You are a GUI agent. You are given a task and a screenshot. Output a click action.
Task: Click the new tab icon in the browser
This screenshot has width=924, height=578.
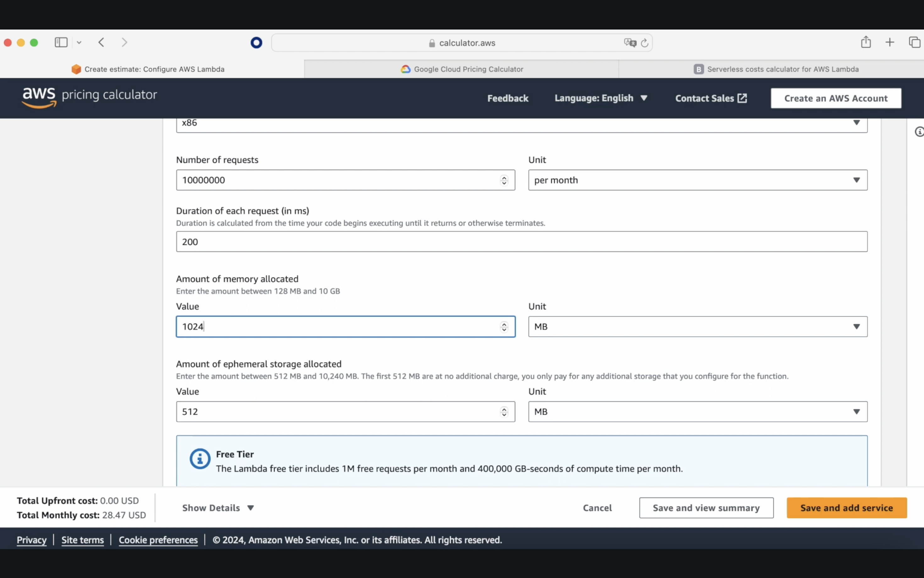tap(891, 42)
